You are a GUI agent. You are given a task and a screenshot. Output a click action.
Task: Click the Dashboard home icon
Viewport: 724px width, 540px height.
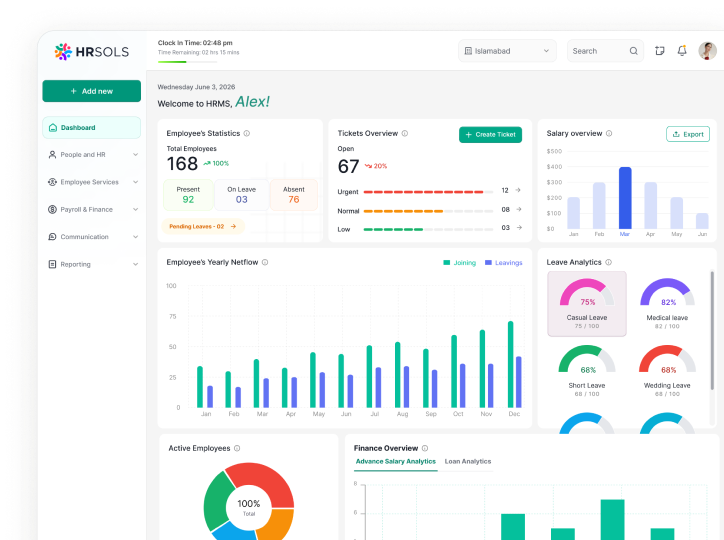click(53, 127)
